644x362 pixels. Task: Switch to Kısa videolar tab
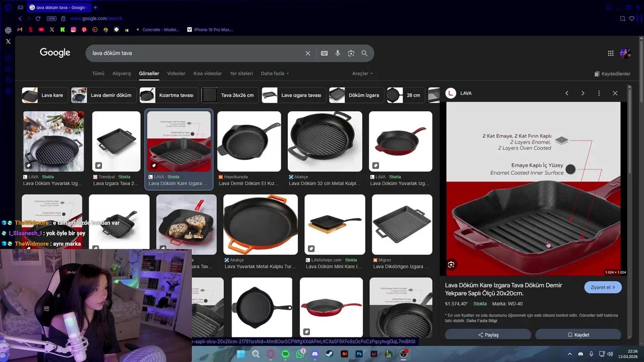point(207,73)
